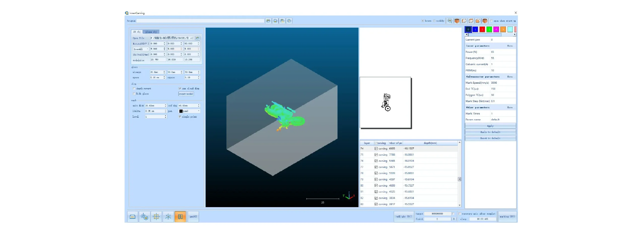Switch to the plane obj tab
This screenshot has width=644, height=233.
click(151, 32)
